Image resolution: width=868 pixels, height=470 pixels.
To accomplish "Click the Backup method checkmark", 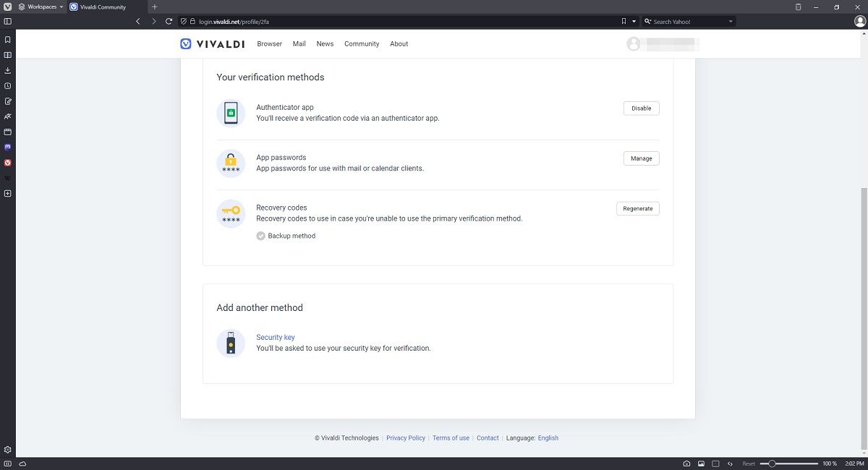I will (x=260, y=236).
